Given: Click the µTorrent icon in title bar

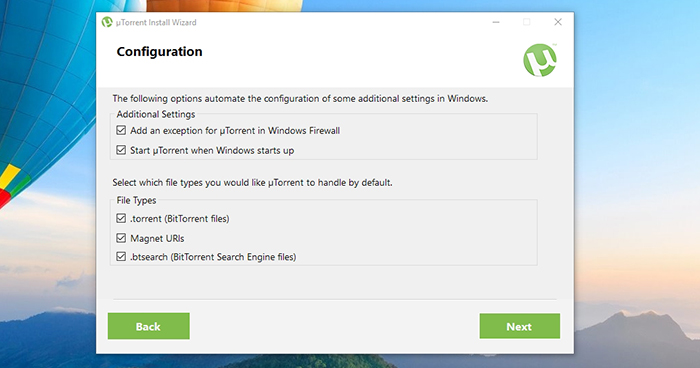Looking at the screenshot, I should point(107,22).
